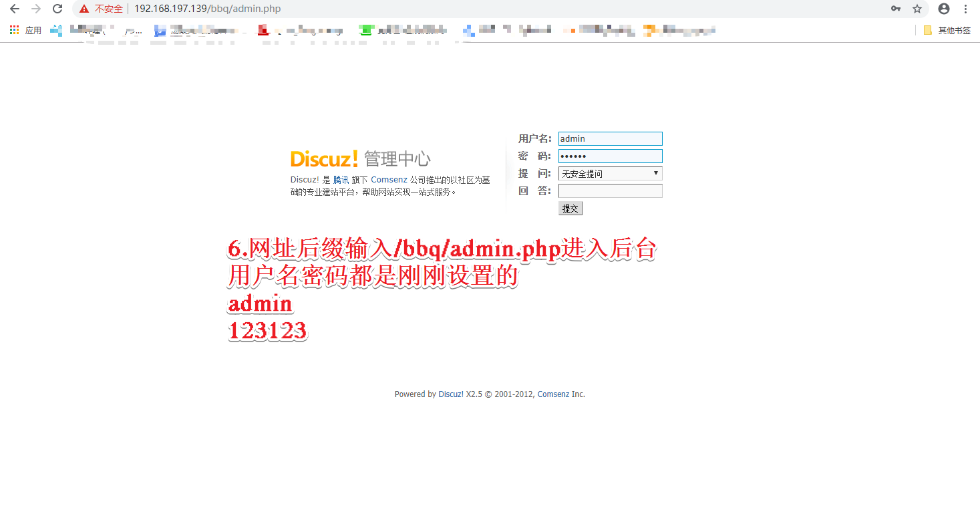The width and height of the screenshot is (980, 508).
Task: Click the 提 问: label
Action: tap(535, 174)
